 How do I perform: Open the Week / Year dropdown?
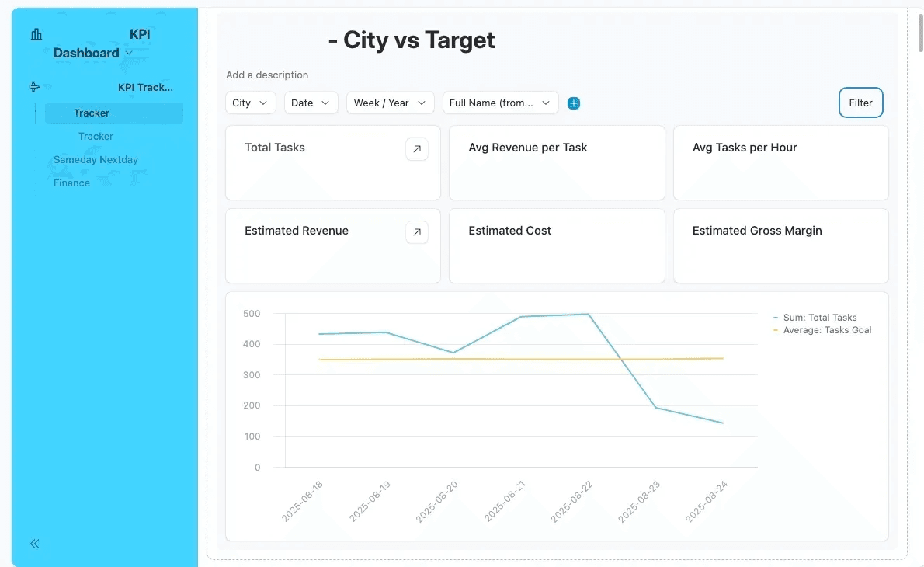coord(390,103)
